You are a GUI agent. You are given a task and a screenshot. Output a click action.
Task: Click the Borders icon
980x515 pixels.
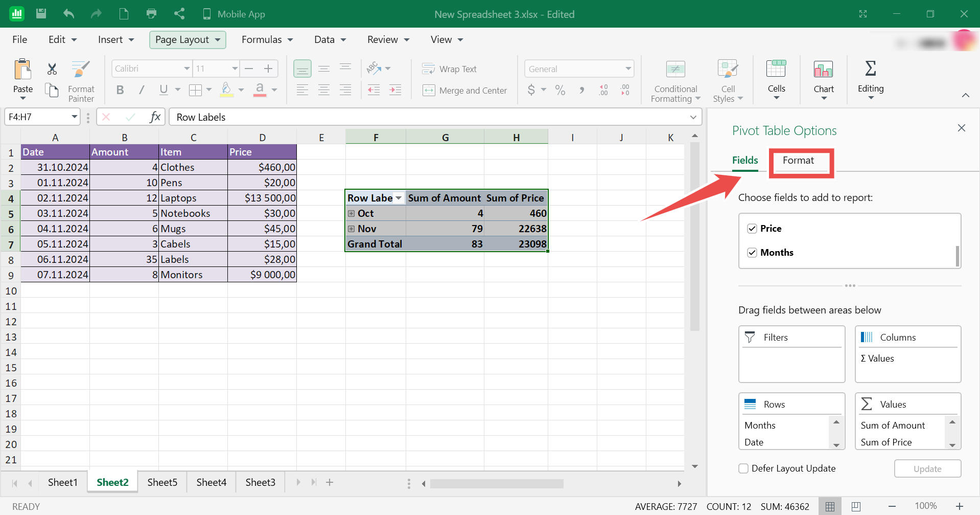[x=195, y=91]
